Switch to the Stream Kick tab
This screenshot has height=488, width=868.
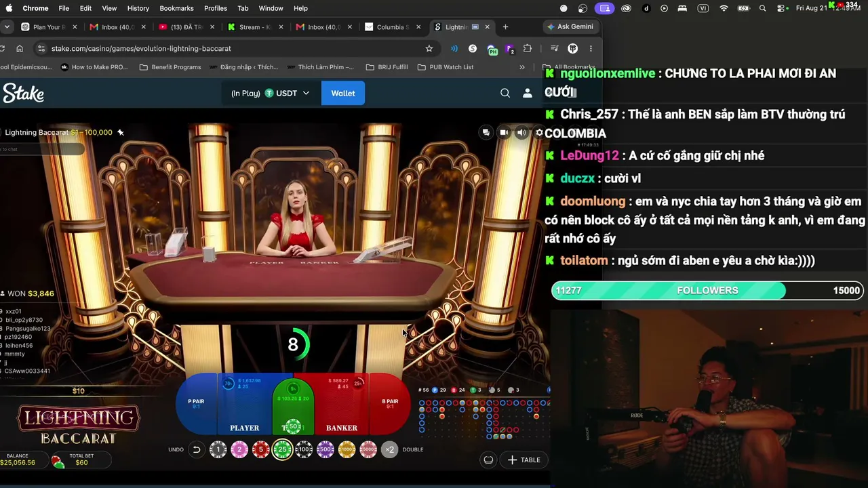point(255,27)
